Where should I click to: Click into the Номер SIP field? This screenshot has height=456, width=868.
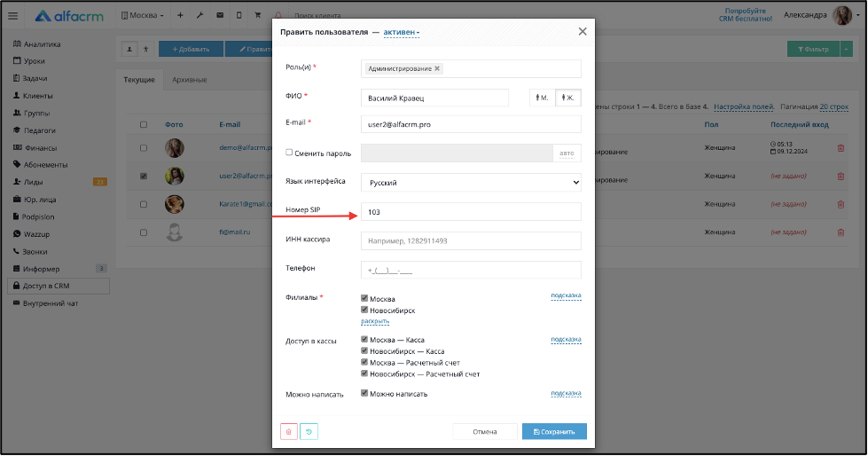click(471, 212)
